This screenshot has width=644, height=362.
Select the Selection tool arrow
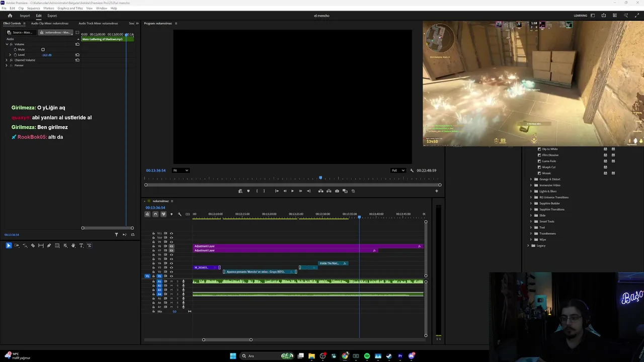(x=9, y=245)
